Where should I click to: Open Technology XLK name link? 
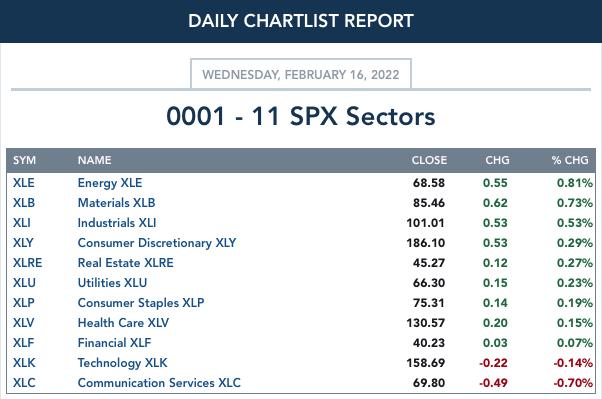[122, 363]
